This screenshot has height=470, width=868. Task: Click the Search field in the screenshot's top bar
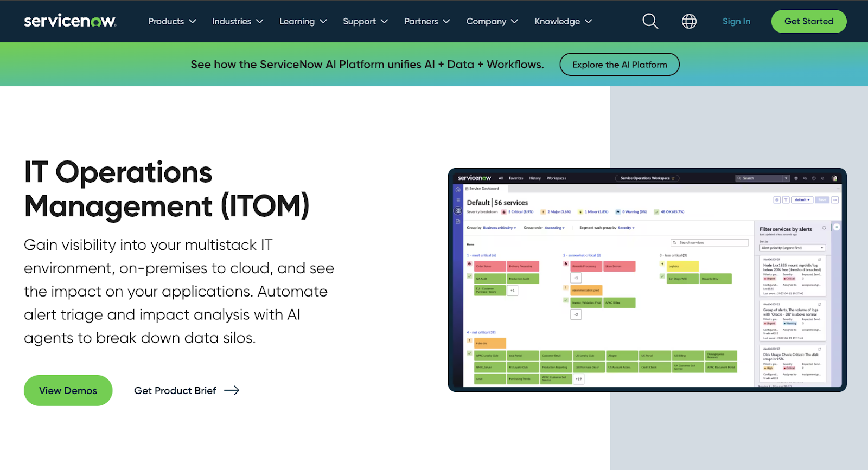click(759, 178)
